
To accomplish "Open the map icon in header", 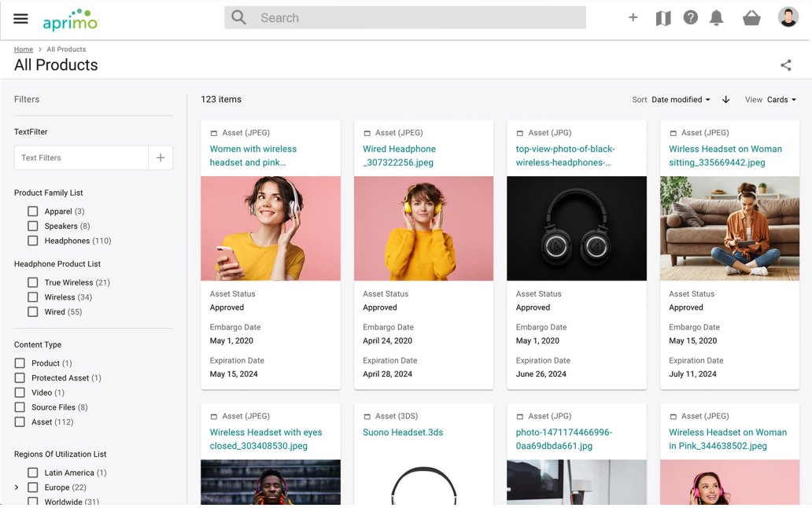I will (663, 18).
